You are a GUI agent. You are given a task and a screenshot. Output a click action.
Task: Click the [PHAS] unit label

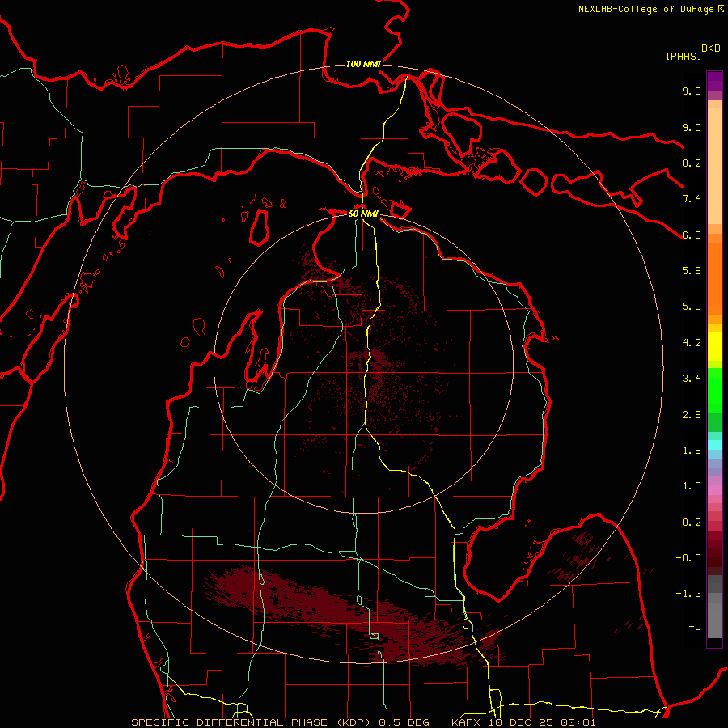684,56
